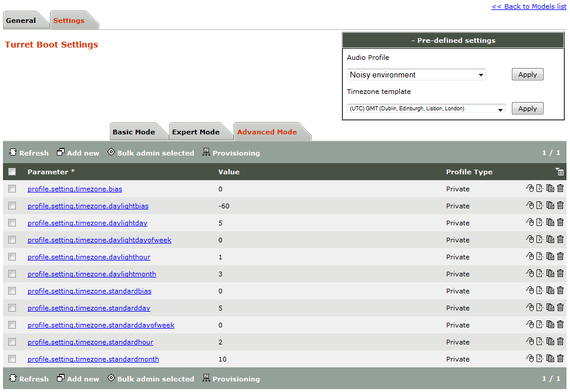Check the profile.setting.timezone.standardmonth row checkbox
The image size is (570, 392).
pyautogui.click(x=12, y=359)
